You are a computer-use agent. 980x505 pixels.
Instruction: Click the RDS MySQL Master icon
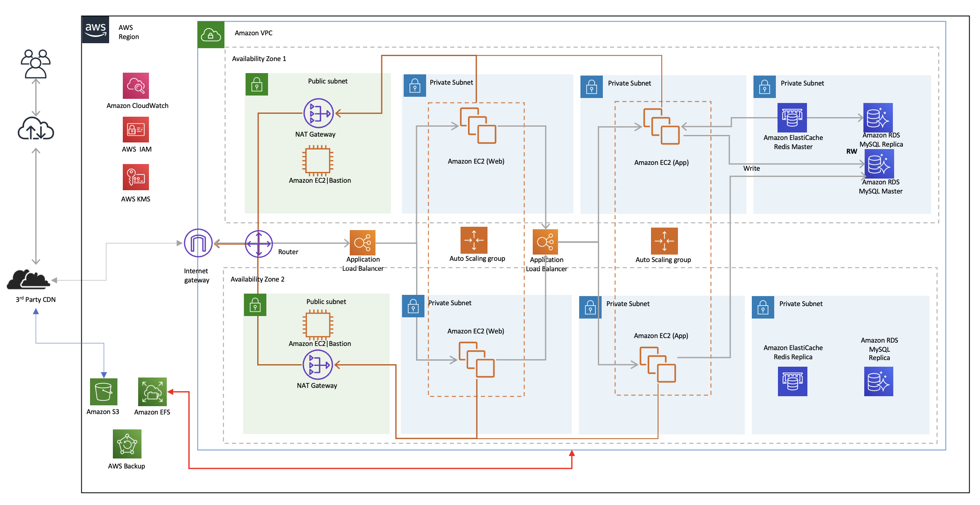[879, 164]
